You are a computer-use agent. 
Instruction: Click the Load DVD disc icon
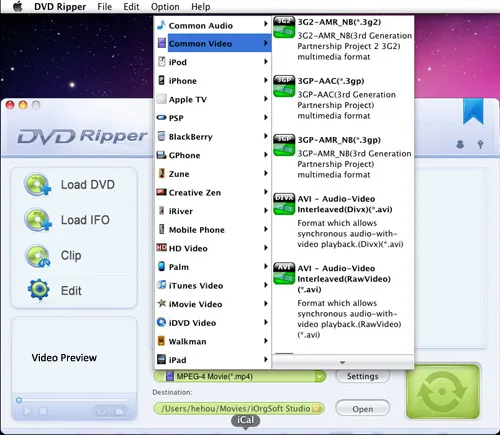click(x=37, y=184)
